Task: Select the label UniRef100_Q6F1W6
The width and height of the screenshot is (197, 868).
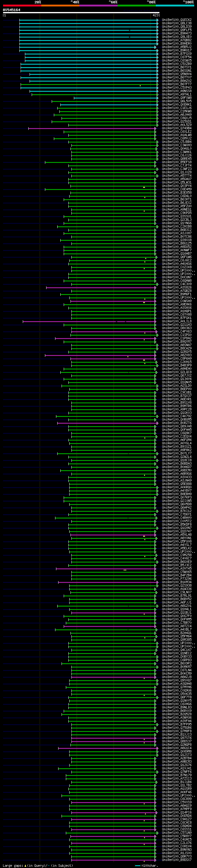Action: point(177,257)
